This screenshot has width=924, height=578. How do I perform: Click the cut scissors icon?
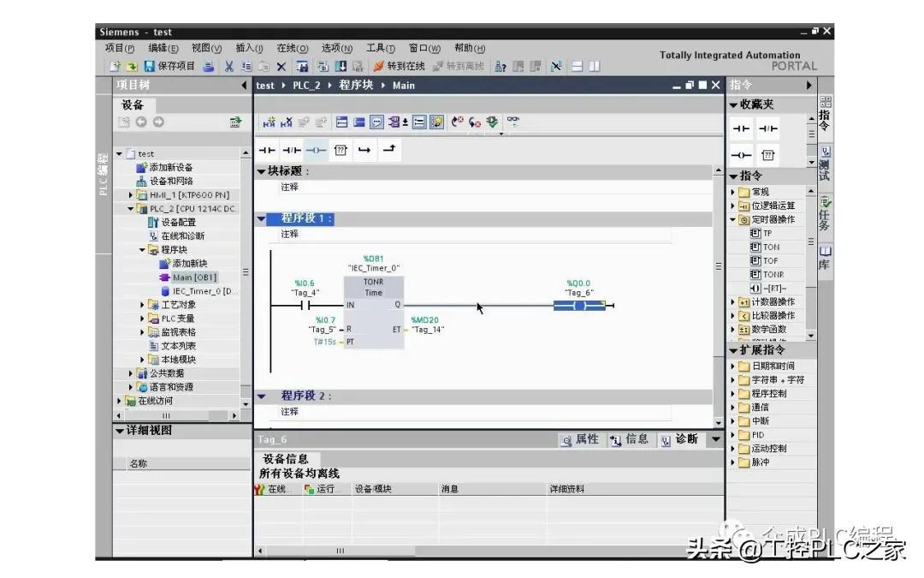tap(228, 66)
